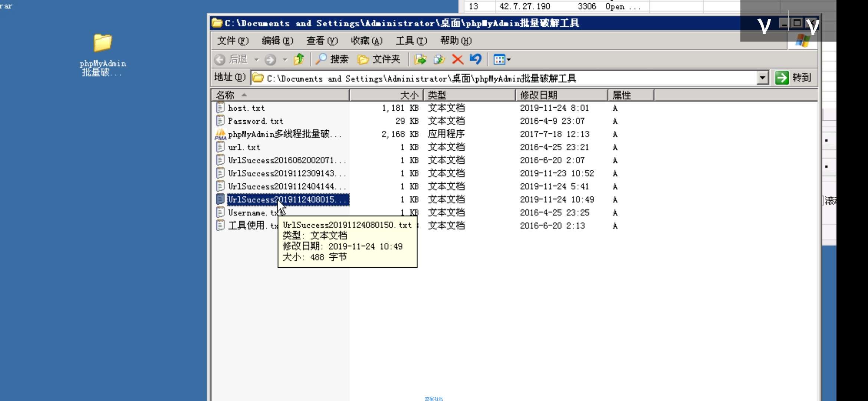Select the phpMyAdmin多线程批量破 PMA application icon
The height and width of the screenshot is (401, 868).
pos(220,134)
